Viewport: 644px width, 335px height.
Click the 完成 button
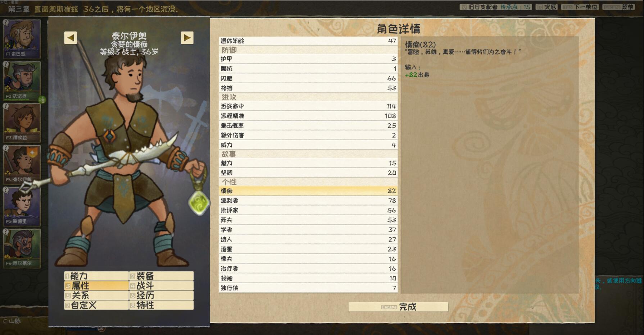(398, 307)
